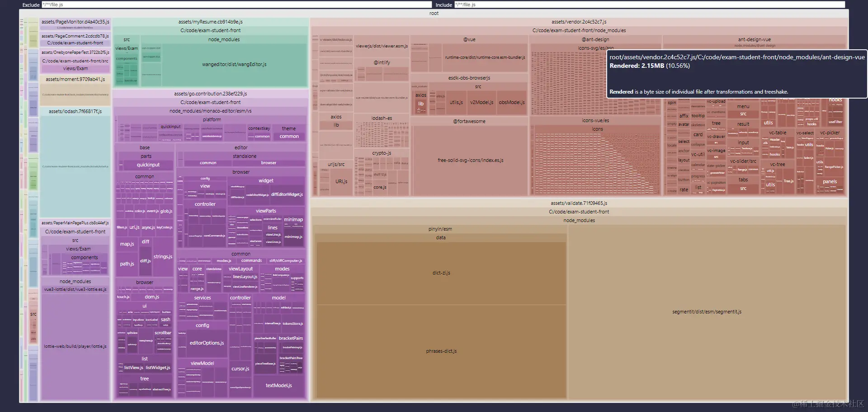Click the contextkey block
This screenshot has width=868, height=412.
coord(259,128)
